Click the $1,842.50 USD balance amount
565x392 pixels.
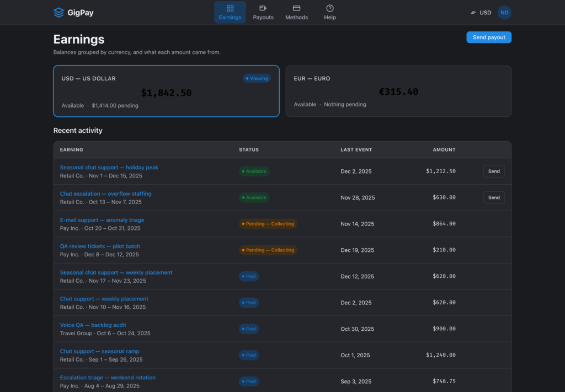click(166, 93)
